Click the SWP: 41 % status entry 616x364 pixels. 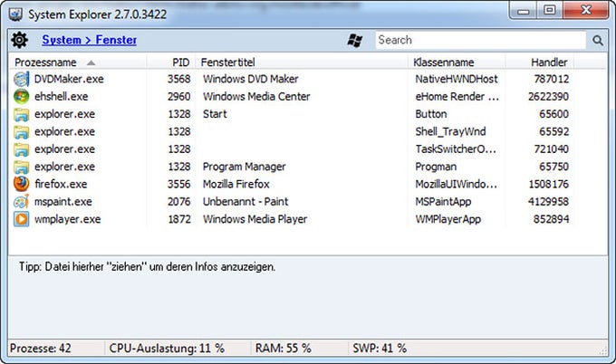[x=380, y=349]
